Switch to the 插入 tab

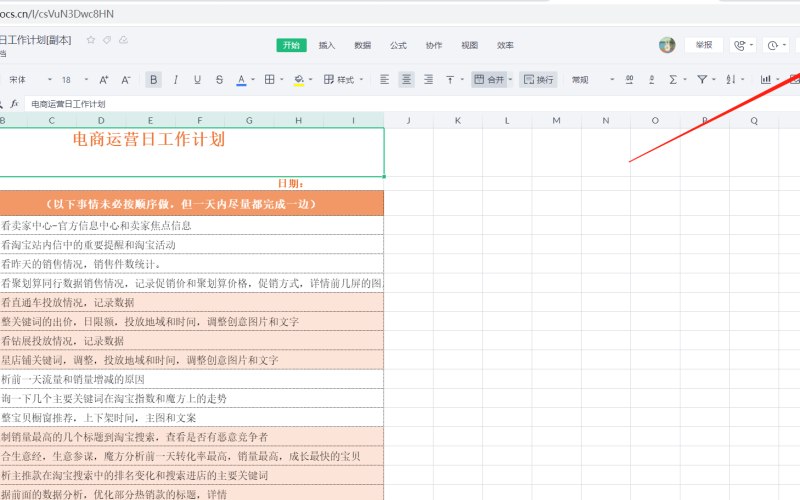(x=327, y=45)
